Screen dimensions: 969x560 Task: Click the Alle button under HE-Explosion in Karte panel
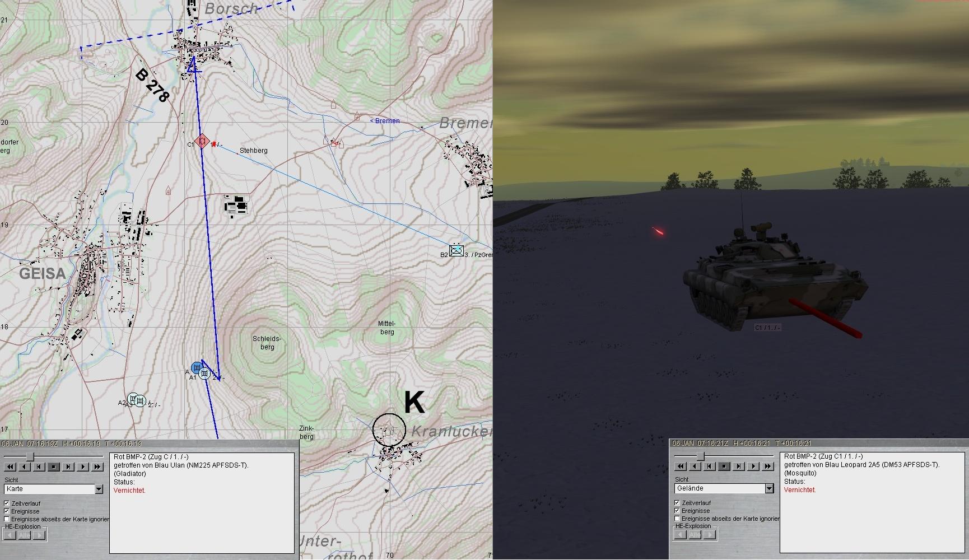[x=24, y=535]
